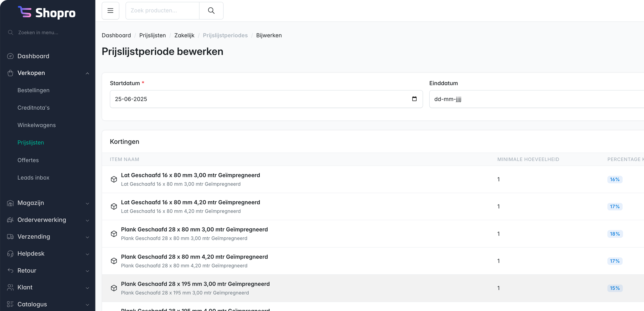This screenshot has height=311, width=644.
Task: Click the Shopro logo
Action: pyautogui.click(x=47, y=13)
